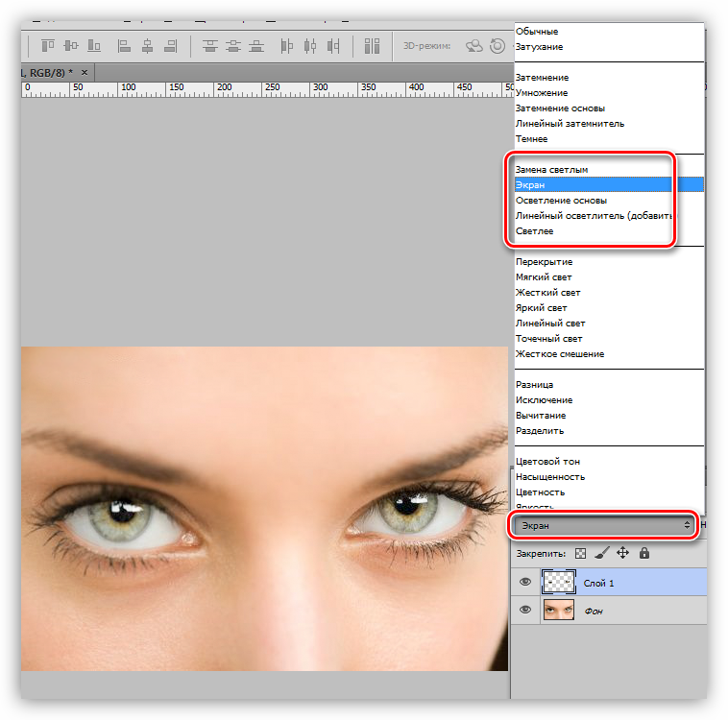Choose the Насыщенность blend mode
This screenshot has height=720, width=728.
point(549,476)
